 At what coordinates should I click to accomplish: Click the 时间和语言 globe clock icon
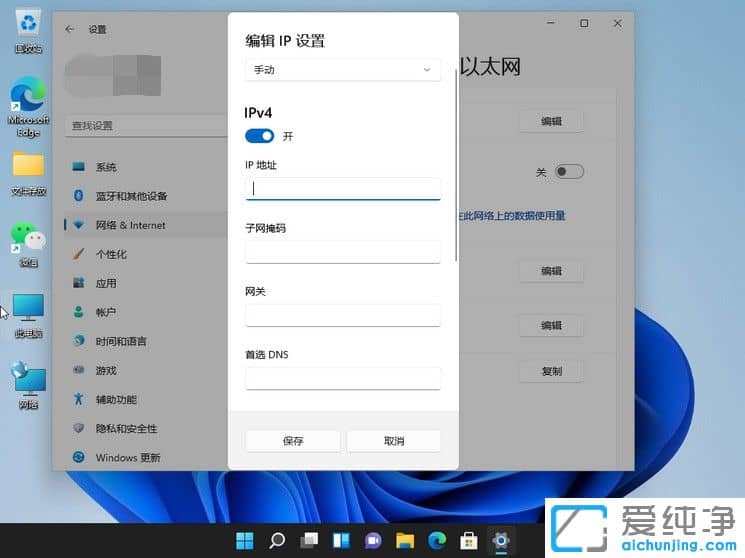[79, 341]
